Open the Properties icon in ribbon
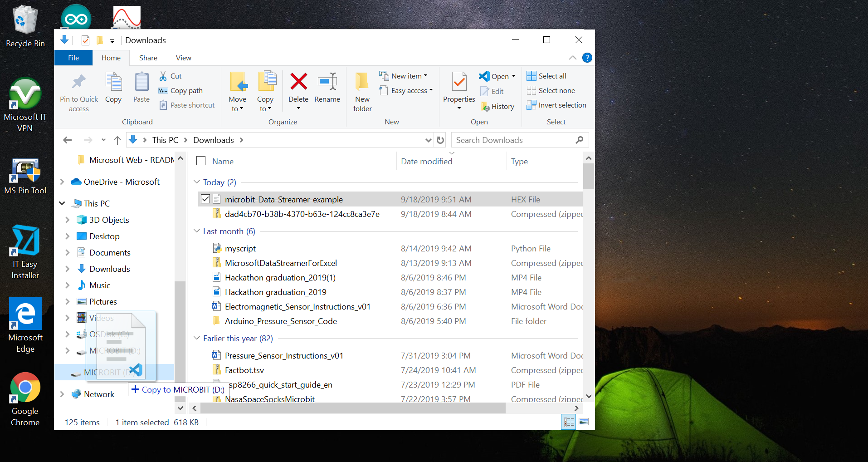Image resolution: width=868 pixels, height=462 pixels. tap(459, 82)
